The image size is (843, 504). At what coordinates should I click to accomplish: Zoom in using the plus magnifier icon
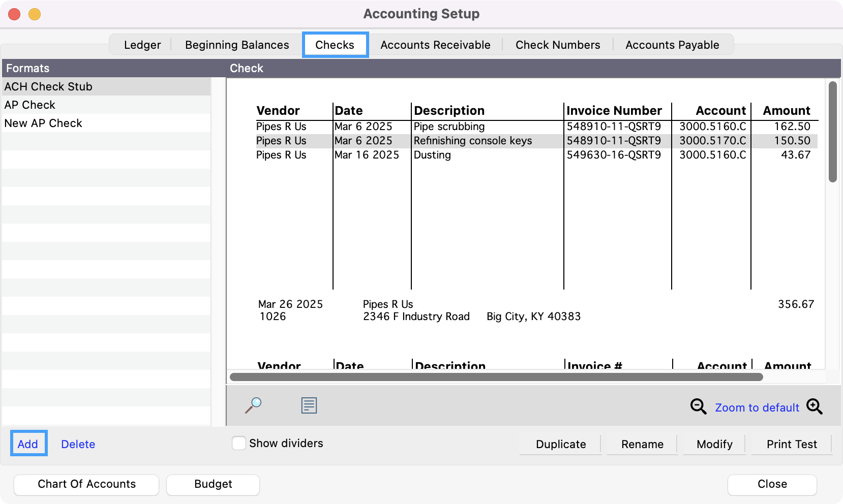click(814, 406)
